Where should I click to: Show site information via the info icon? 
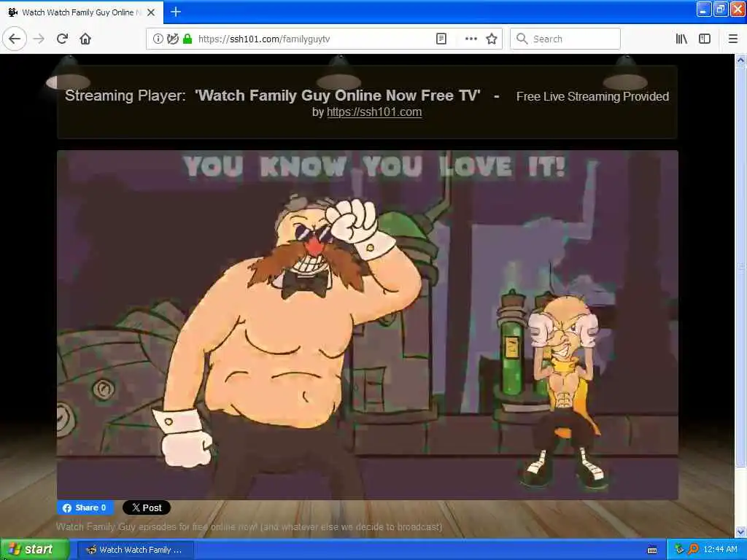(x=158, y=39)
